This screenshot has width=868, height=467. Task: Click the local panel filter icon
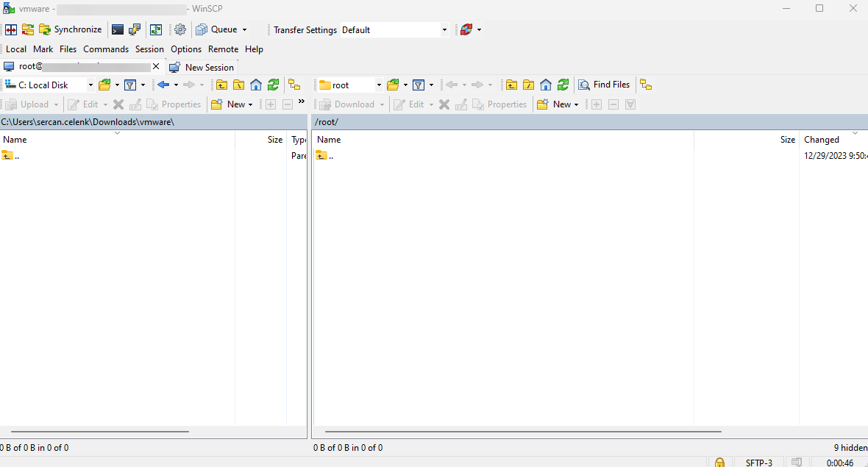coord(130,85)
